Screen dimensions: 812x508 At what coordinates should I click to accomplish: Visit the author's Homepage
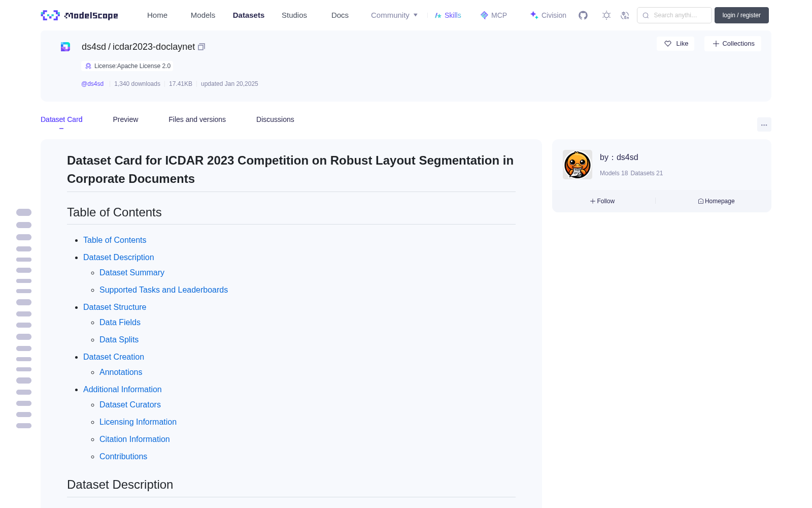pos(716,201)
